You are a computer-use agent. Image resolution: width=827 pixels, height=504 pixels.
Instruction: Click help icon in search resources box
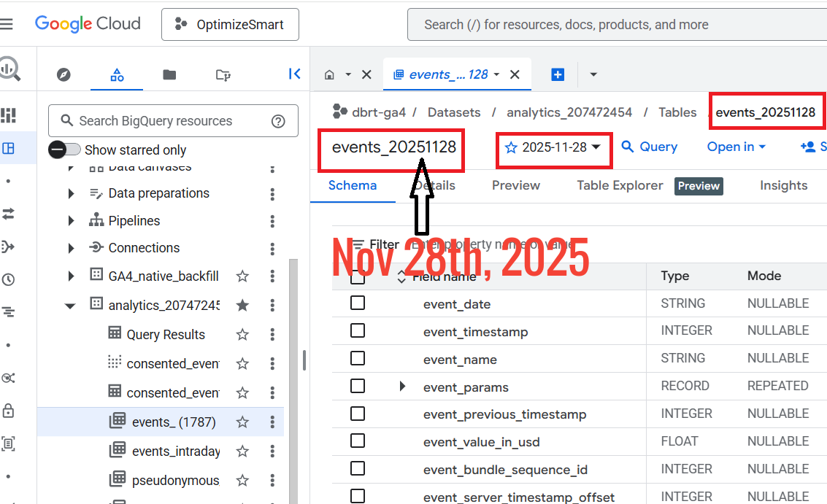pos(278,121)
